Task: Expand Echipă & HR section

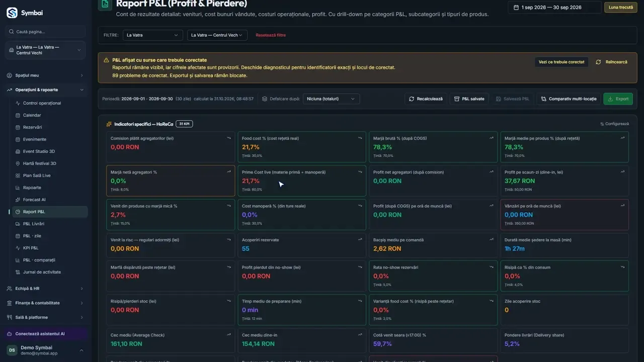Action: click(x=45, y=289)
